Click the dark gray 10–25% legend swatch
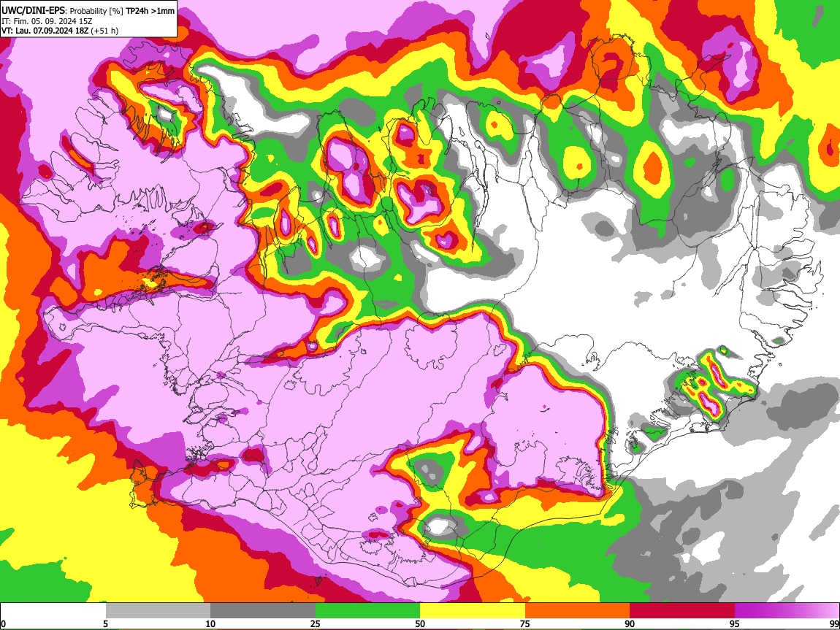This screenshot has height=630, width=840. [x=263, y=611]
